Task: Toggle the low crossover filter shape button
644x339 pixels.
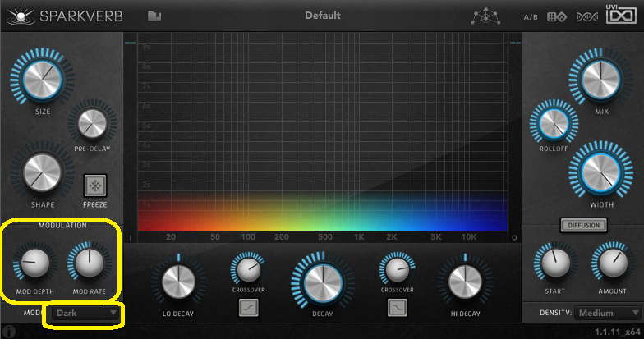Action: 249,308
